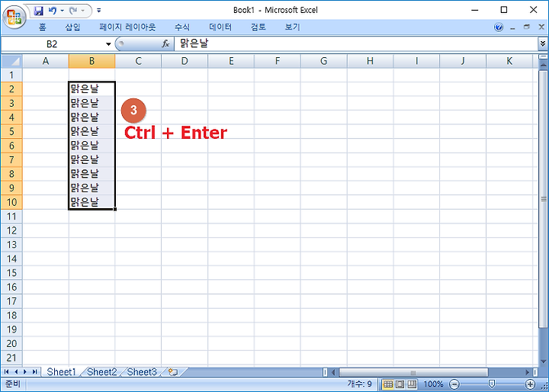
Task: Click the Select All corner button
Action: point(11,61)
